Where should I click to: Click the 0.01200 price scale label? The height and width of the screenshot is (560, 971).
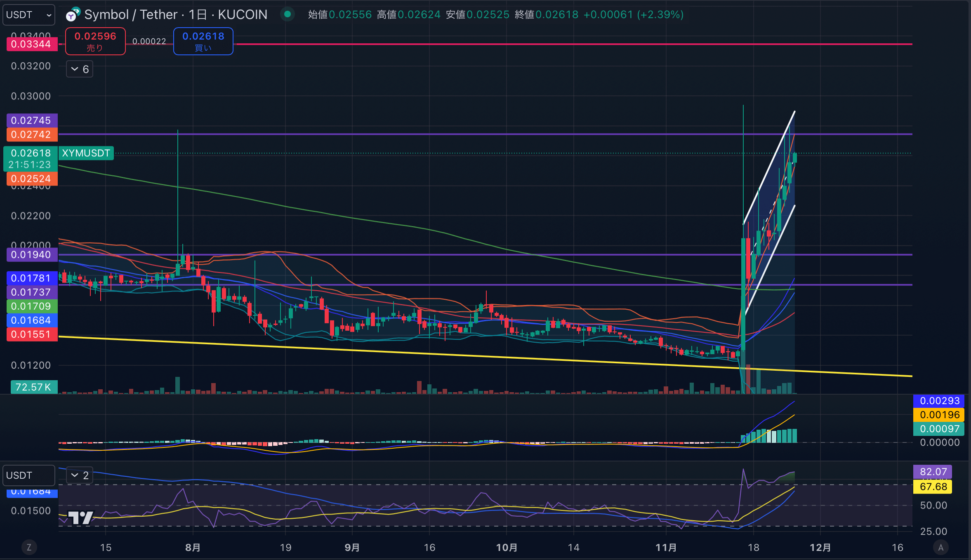click(x=31, y=365)
